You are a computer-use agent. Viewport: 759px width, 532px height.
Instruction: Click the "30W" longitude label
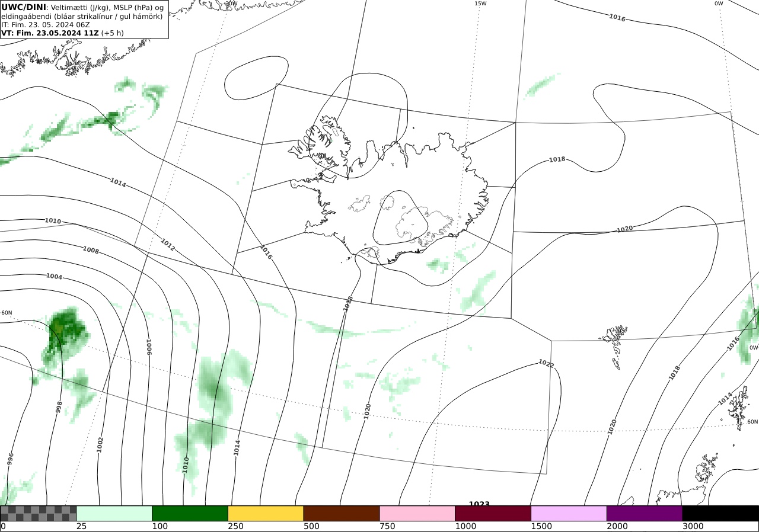[x=231, y=4]
